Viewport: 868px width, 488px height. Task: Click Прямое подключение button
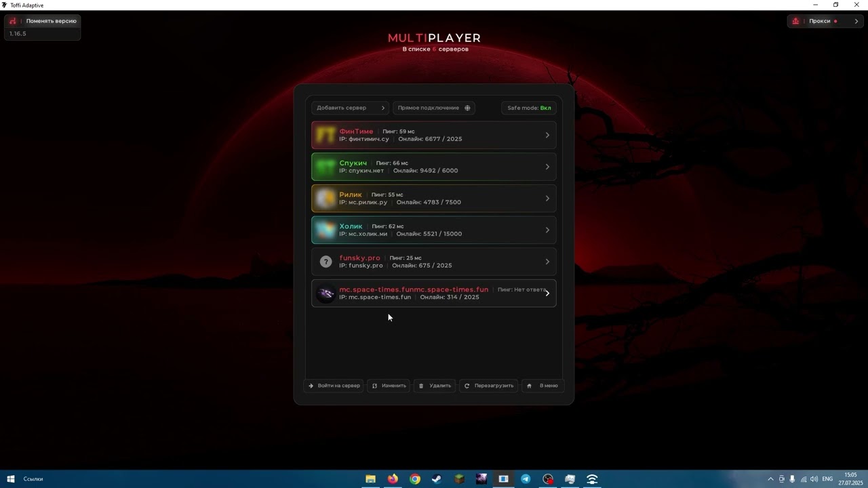[433, 108]
